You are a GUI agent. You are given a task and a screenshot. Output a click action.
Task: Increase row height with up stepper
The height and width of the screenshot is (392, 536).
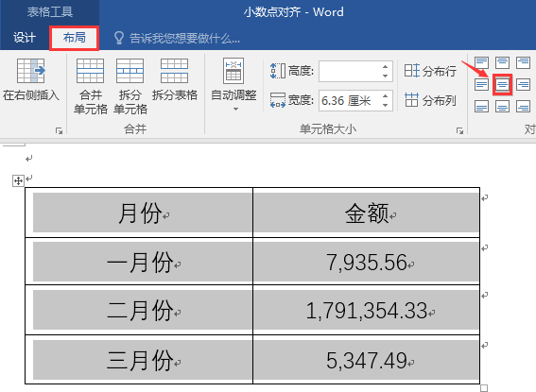[x=386, y=66]
